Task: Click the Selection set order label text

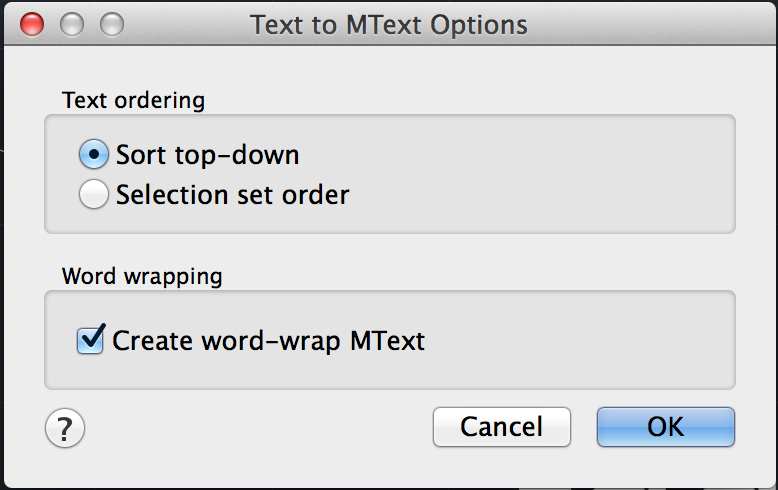Action: pos(232,194)
